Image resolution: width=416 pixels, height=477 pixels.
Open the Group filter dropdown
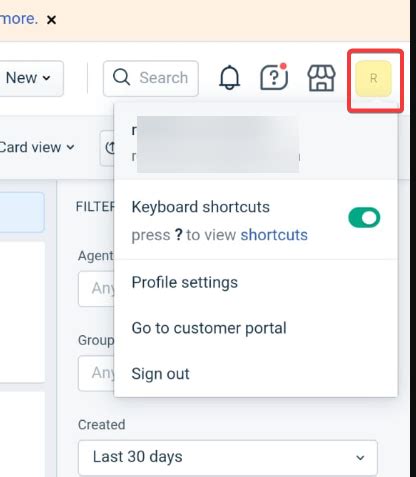pos(96,373)
